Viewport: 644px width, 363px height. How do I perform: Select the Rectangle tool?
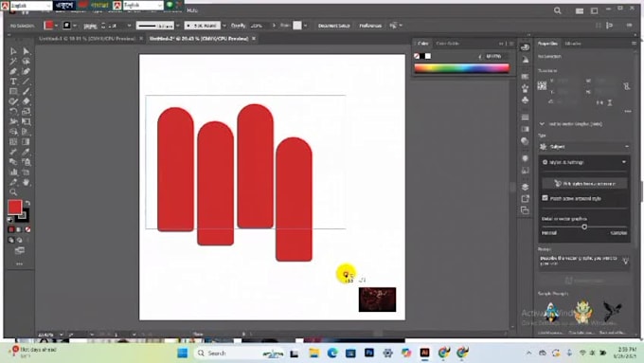coord(13,91)
